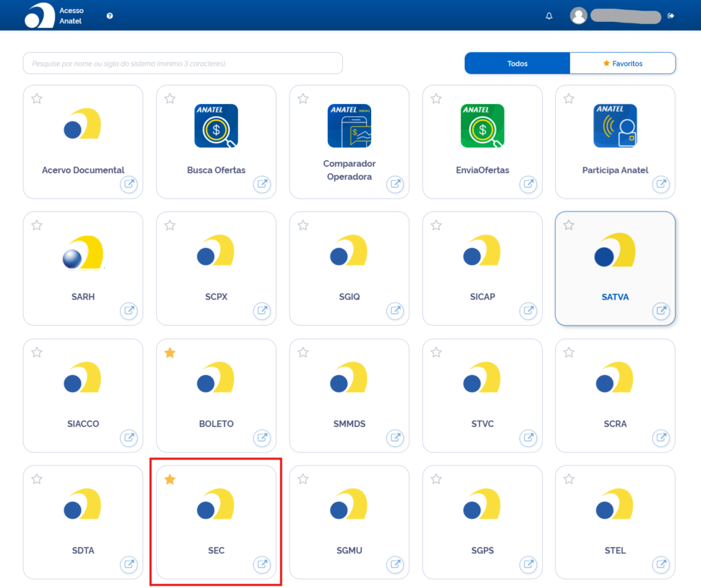This screenshot has width=701, height=588.
Task: Open the SICAP external link icon
Action: 528,311
